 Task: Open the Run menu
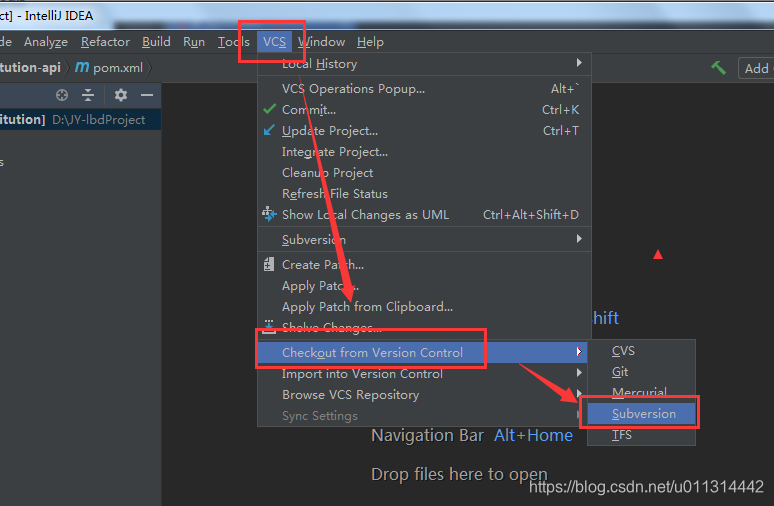[x=194, y=42]
